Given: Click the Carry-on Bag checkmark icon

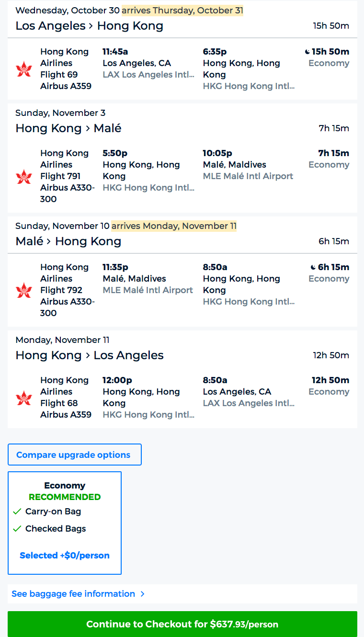Looking at the screenshot, I should pos(17,512).
